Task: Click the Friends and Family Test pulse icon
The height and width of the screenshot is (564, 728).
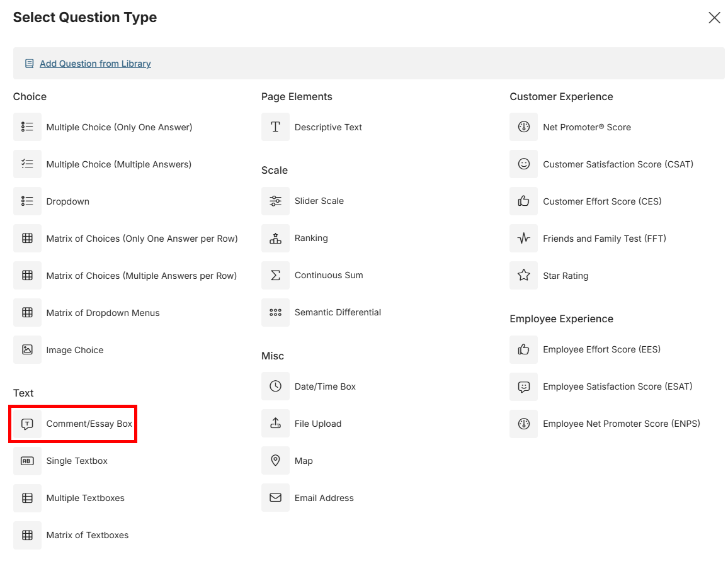Action: click(524, 238)
